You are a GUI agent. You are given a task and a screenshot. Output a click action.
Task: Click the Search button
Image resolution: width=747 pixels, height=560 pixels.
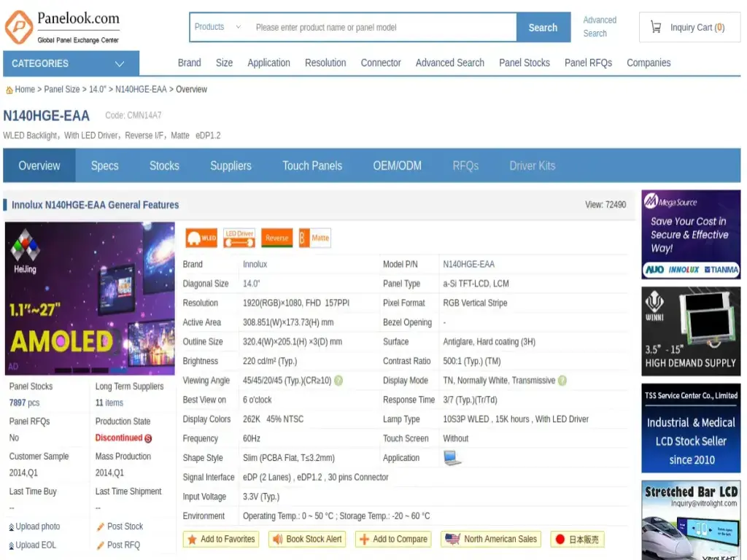(x=543, y=28)
